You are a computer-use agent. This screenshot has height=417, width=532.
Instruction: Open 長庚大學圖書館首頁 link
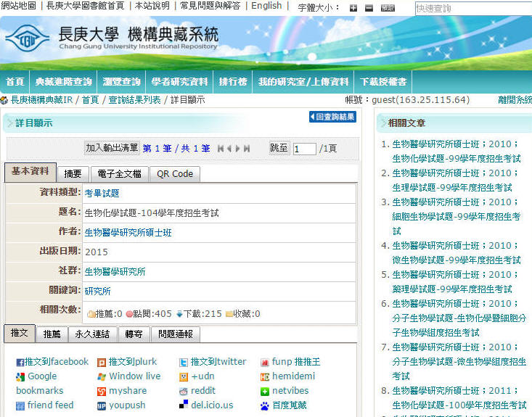tap(85, 6)
